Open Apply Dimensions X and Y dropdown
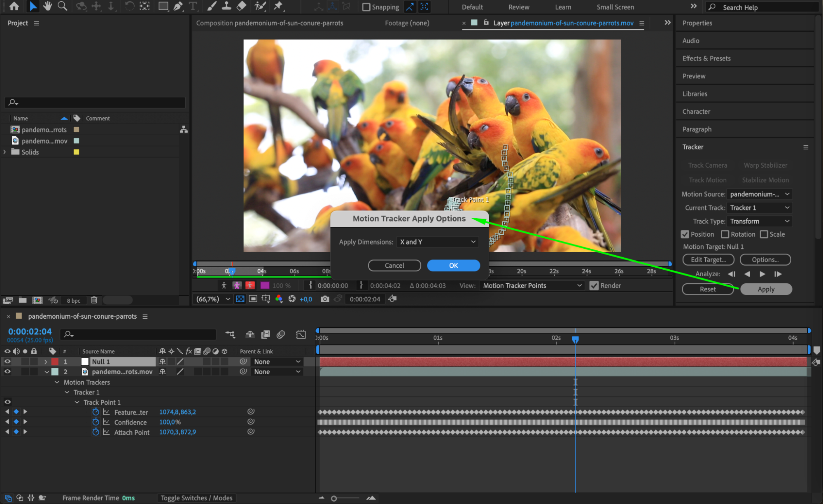The height and width of the screenshot is (504, 823). click(x=437, y=242)
